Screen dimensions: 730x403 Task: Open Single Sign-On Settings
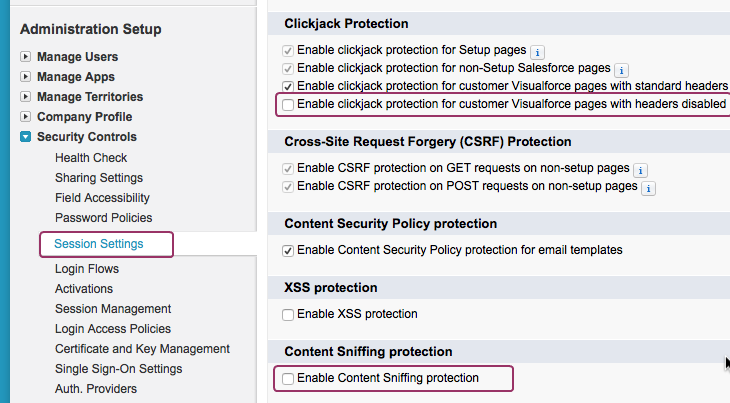tap(118, 369)
